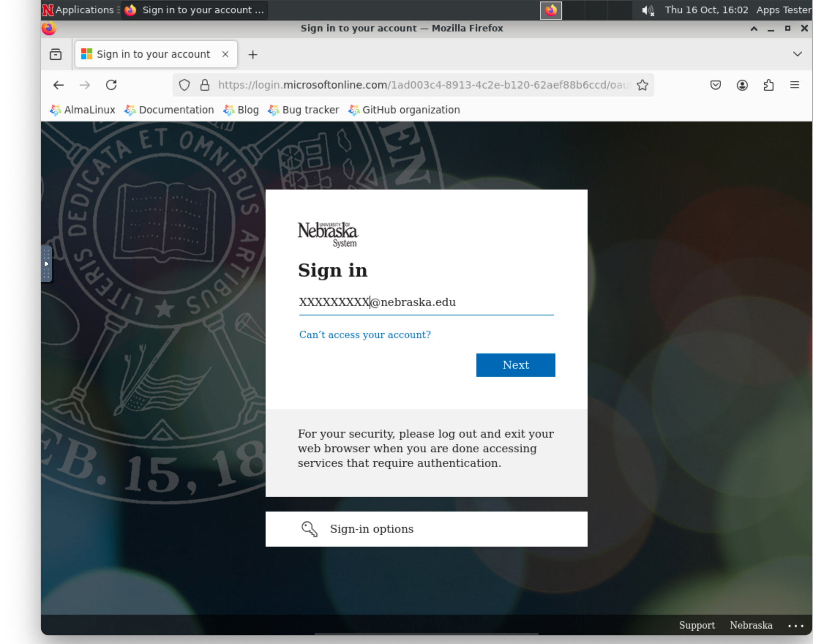Click the Next button
The height and width of the screenshot is (644, 813).
pyautogui.click(x=516, y=365)
